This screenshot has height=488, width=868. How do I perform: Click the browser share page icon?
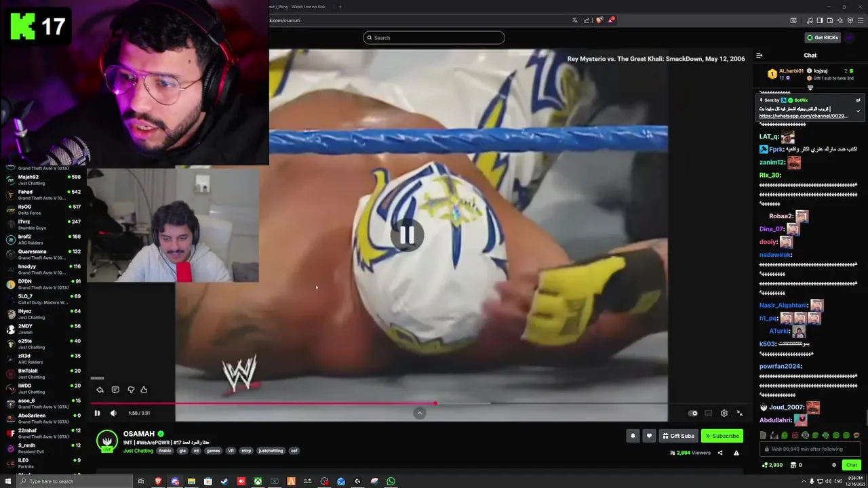[x=587, y=20]
